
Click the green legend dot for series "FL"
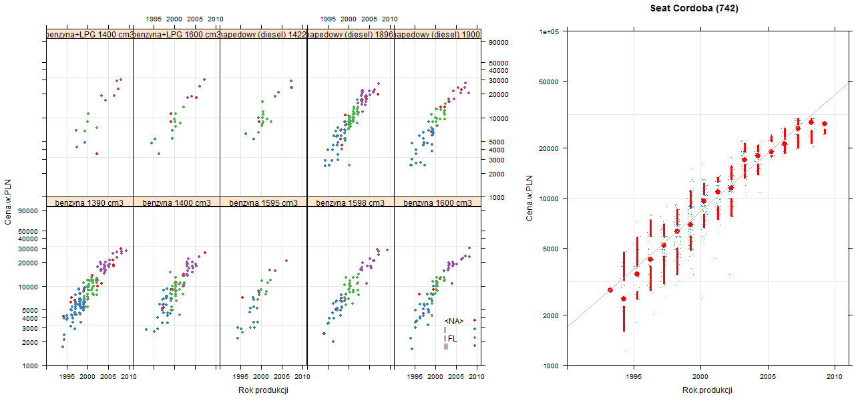point(474,338)
